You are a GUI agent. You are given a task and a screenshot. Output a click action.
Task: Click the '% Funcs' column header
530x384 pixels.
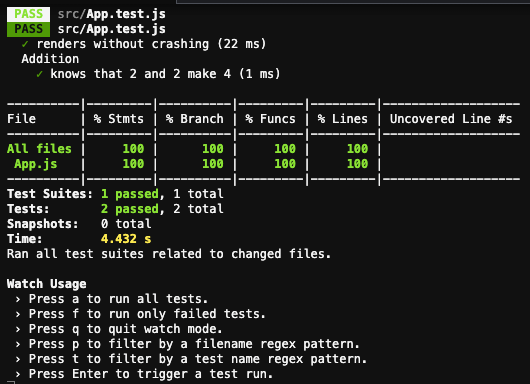[x=270, y=119]
